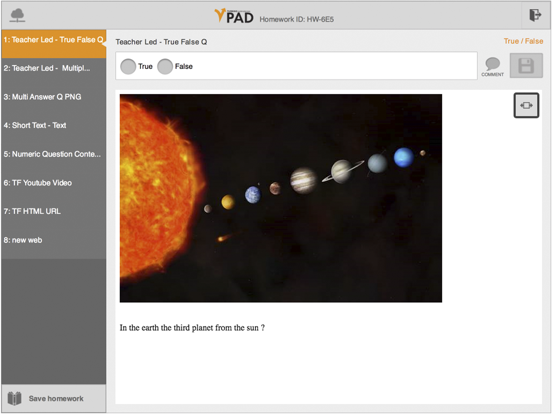Screen dimensions: 552x414
Task: Open question 3 Multi Answer Q PNG
Action: pos(54,97)
